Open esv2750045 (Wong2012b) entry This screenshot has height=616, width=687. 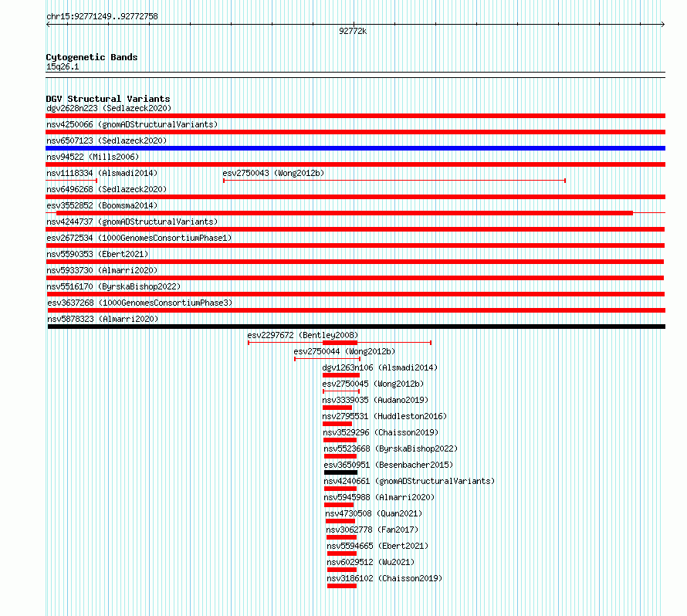(373, 384)
